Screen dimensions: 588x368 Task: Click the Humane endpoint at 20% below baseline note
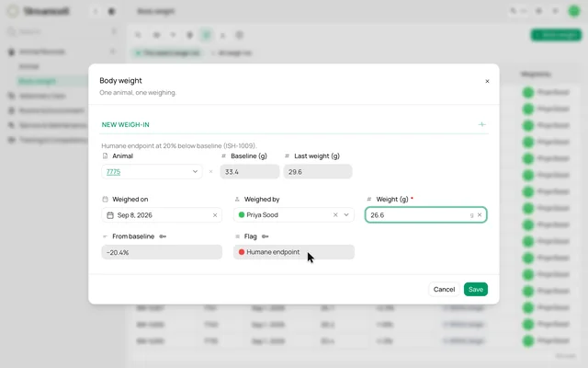[179, 145]
